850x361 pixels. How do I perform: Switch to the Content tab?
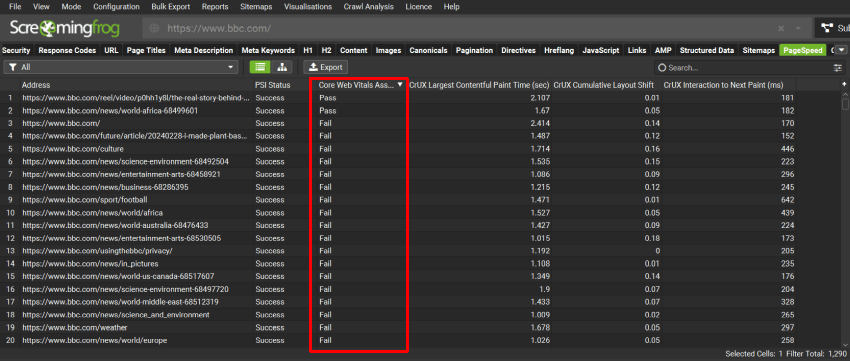point(353,50)
